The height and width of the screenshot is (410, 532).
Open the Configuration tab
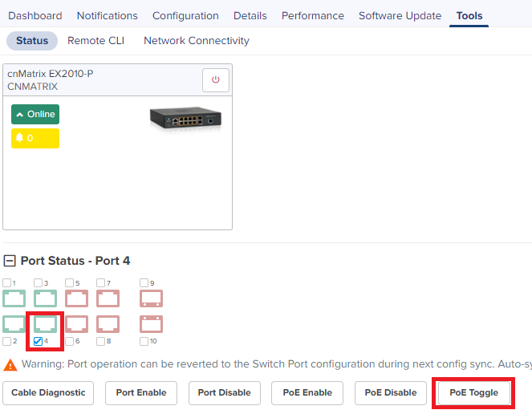pos(185,15)
